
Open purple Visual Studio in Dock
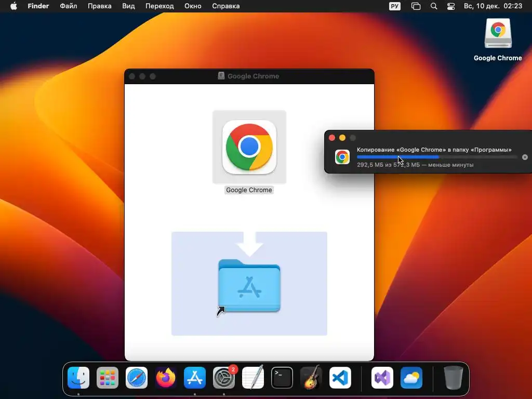tap(382, 378)
